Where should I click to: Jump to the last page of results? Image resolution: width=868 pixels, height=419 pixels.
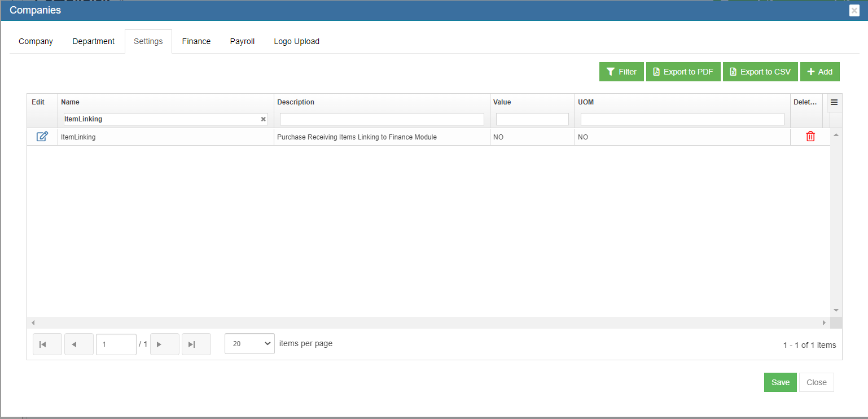pos(196,344)
